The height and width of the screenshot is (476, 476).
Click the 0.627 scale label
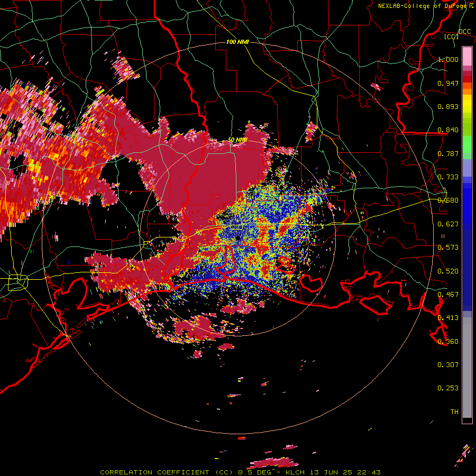pos(448,224)
